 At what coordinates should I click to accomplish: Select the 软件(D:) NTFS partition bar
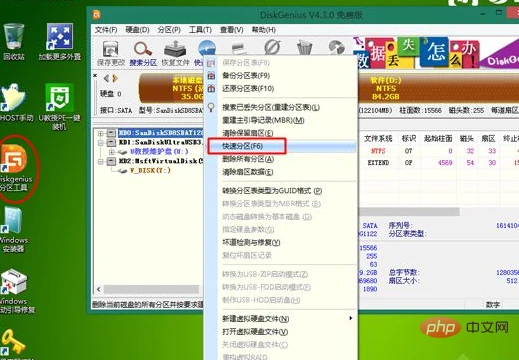[438, 88]
